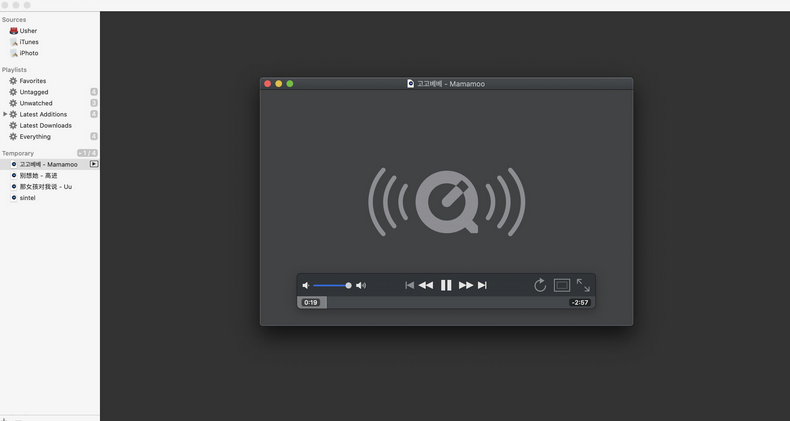Skip to the next track
This screenshot has height=421, width=790.
(482, 286)
